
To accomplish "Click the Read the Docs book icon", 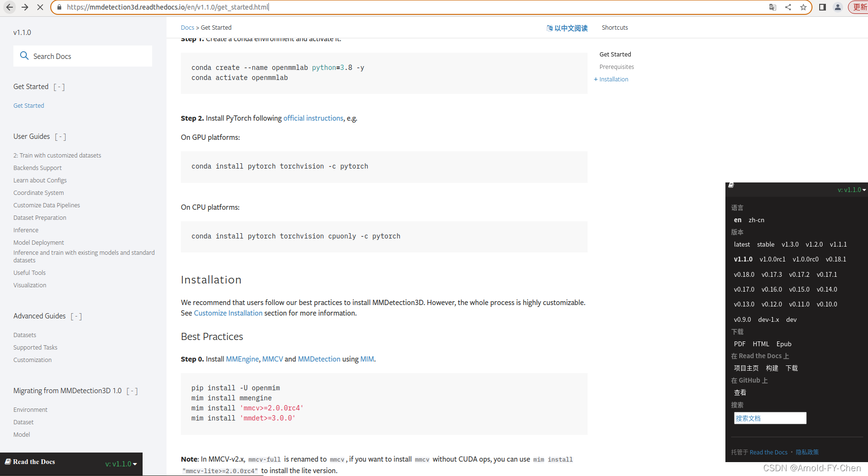I will tap(8, 462).
